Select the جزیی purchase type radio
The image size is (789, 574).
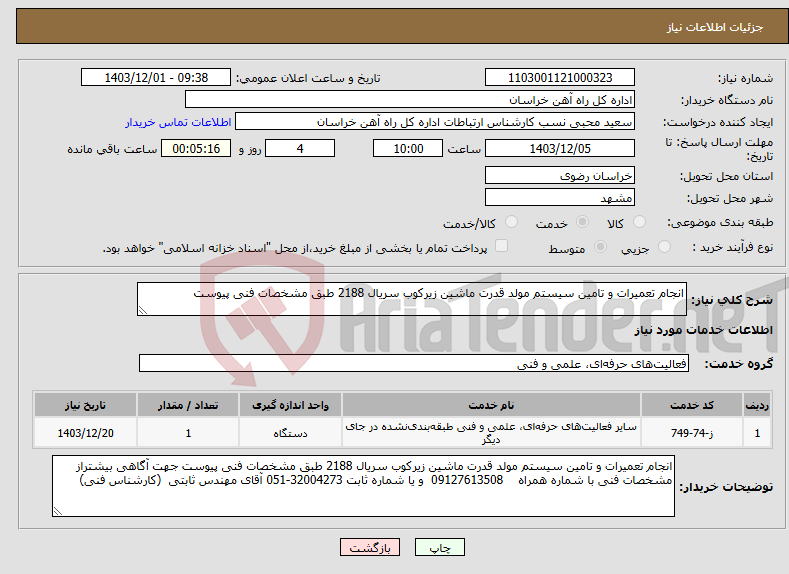664,247
